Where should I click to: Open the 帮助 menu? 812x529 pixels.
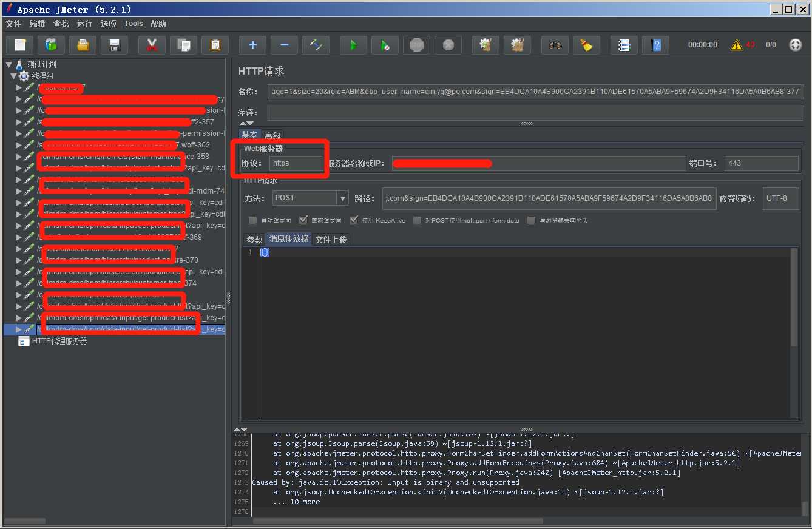click(158, 24)
